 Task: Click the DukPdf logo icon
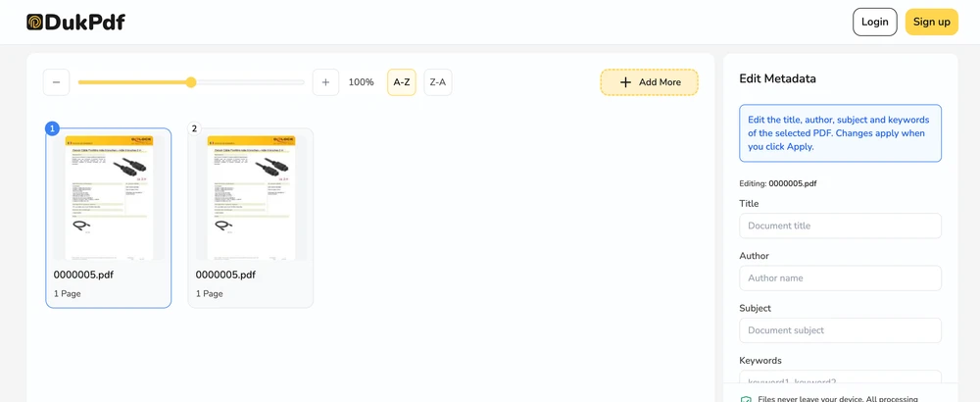coord(35,23)
